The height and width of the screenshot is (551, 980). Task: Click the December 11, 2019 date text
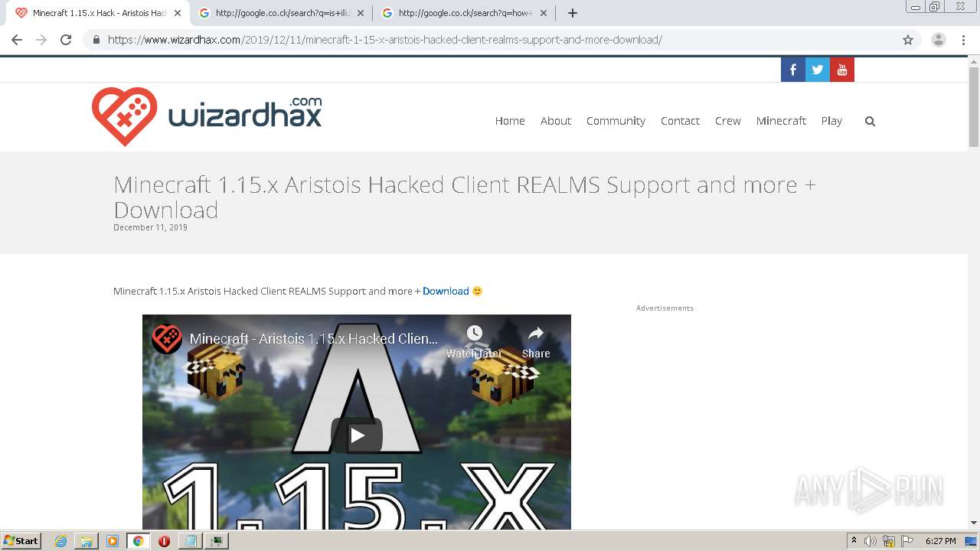tap(150, 227)
